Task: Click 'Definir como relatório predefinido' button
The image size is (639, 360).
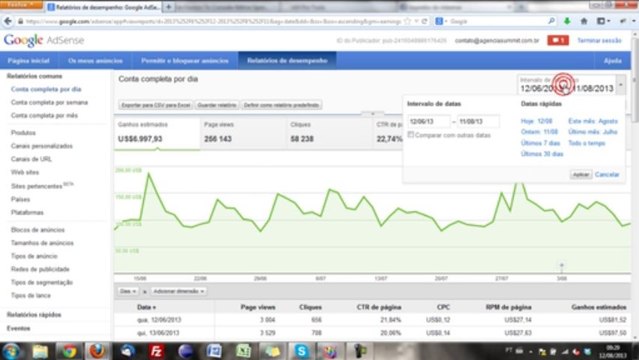Action: pyautogui.click(x=281, y=105)
